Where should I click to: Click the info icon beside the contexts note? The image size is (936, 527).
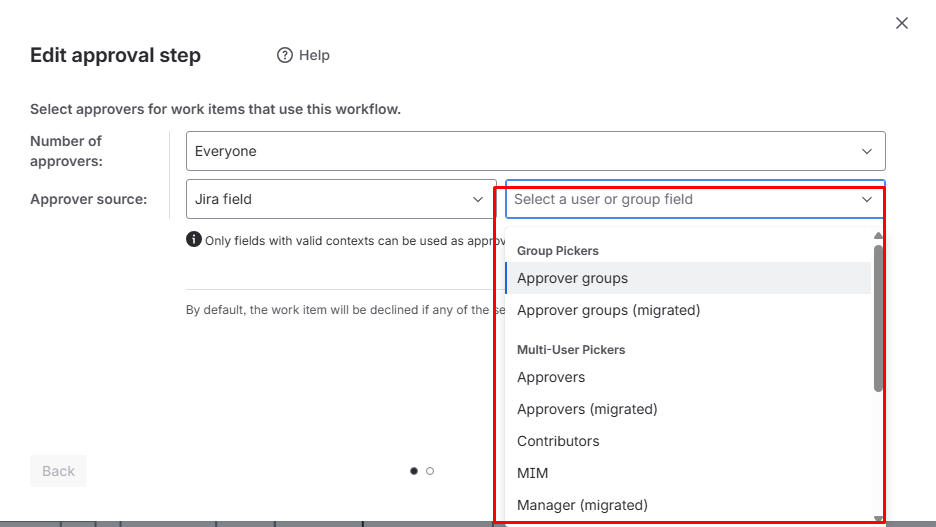[x=193, y=239]
